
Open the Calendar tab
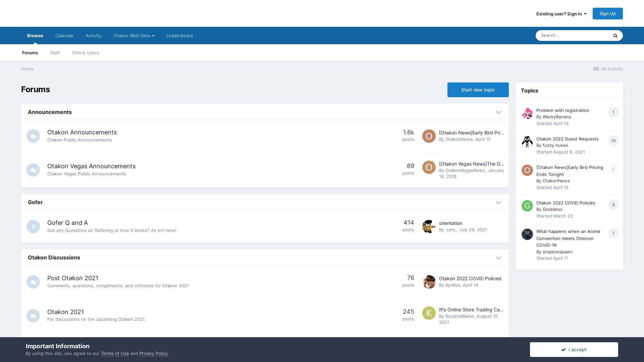[x=64, y=36]
